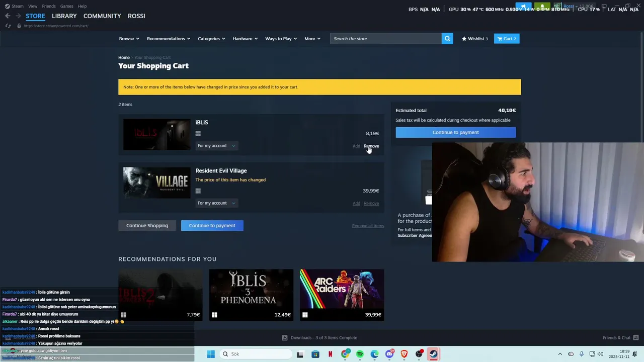Click Remove all items link

368,226
